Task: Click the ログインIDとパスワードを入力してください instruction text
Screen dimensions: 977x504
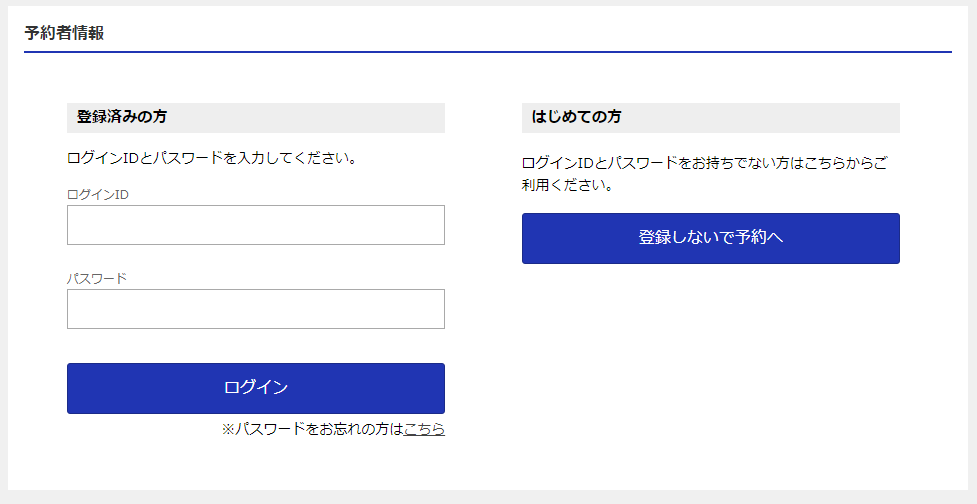Action: coord(212,158)
